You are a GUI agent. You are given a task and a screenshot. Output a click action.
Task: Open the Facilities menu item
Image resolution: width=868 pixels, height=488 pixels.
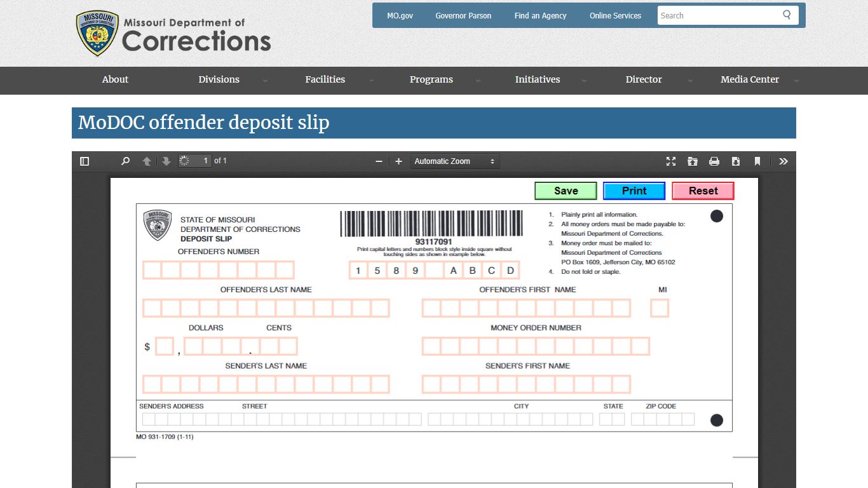pos(325,79)
